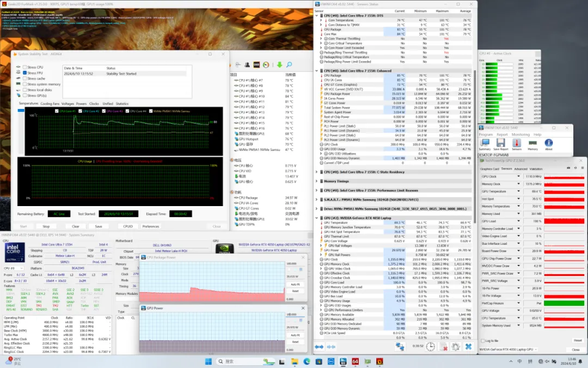Switch to the Voltages tab in AIDA64
The image size is (588, 368).
point(68,104)
